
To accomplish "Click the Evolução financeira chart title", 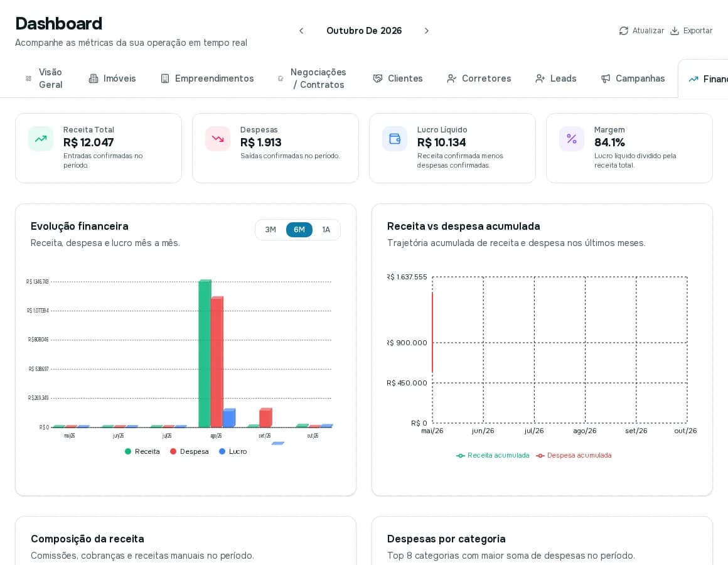I will (x=80, y=226).
